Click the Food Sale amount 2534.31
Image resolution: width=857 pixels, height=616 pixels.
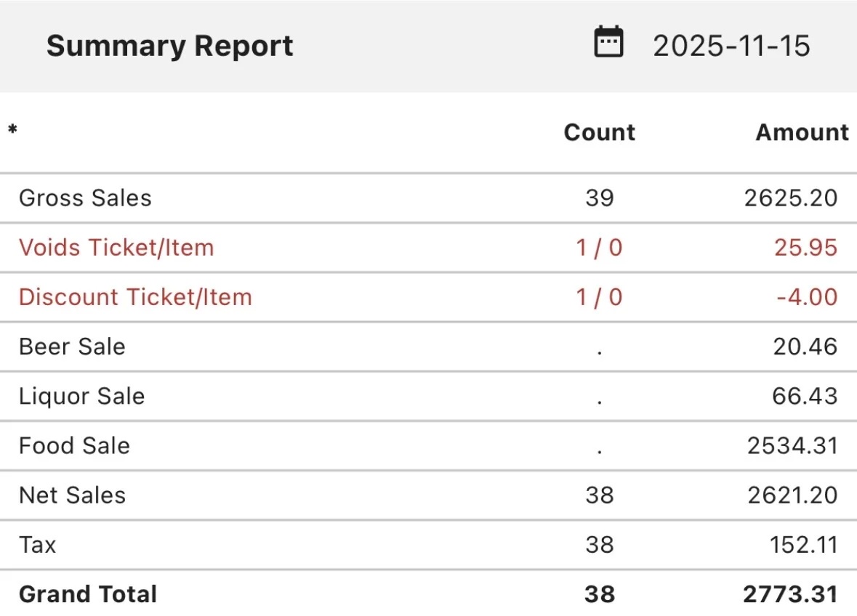tap(792, 445)
